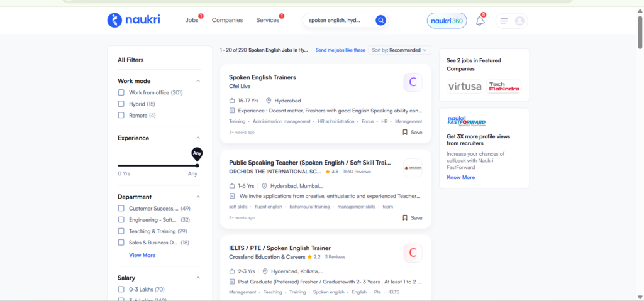Open the Public Speaking Teacher job title
This screenshot has width=644, height=301.
(x=309, y=163)
